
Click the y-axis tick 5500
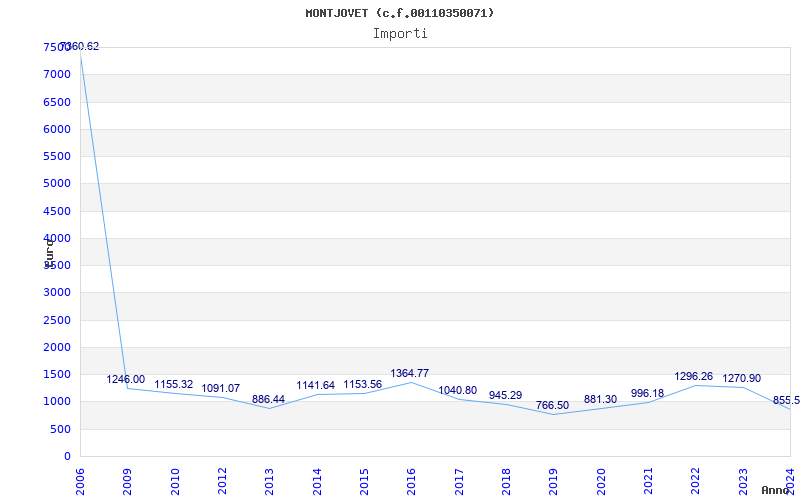tap(57, 156)
